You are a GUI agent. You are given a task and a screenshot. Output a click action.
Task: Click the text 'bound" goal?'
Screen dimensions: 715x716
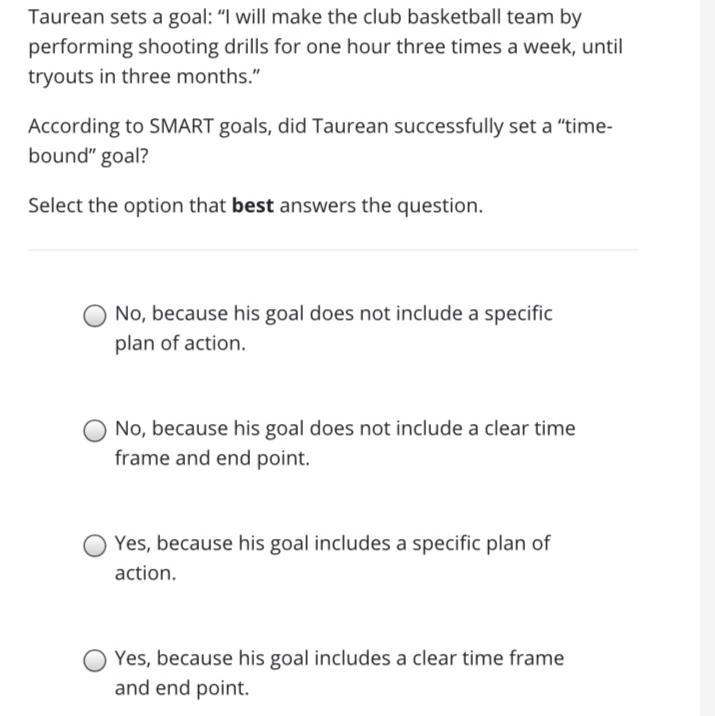tap(89, 156)
